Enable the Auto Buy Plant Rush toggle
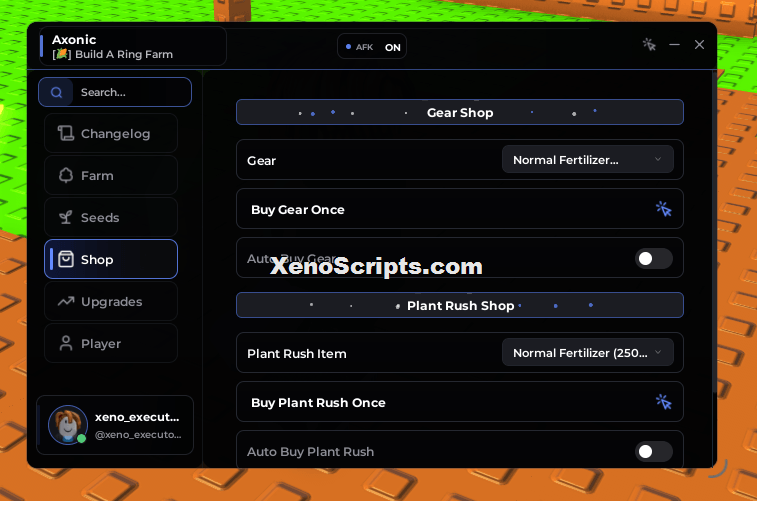Viewport: 757px width, 531px height. point(654,451)
